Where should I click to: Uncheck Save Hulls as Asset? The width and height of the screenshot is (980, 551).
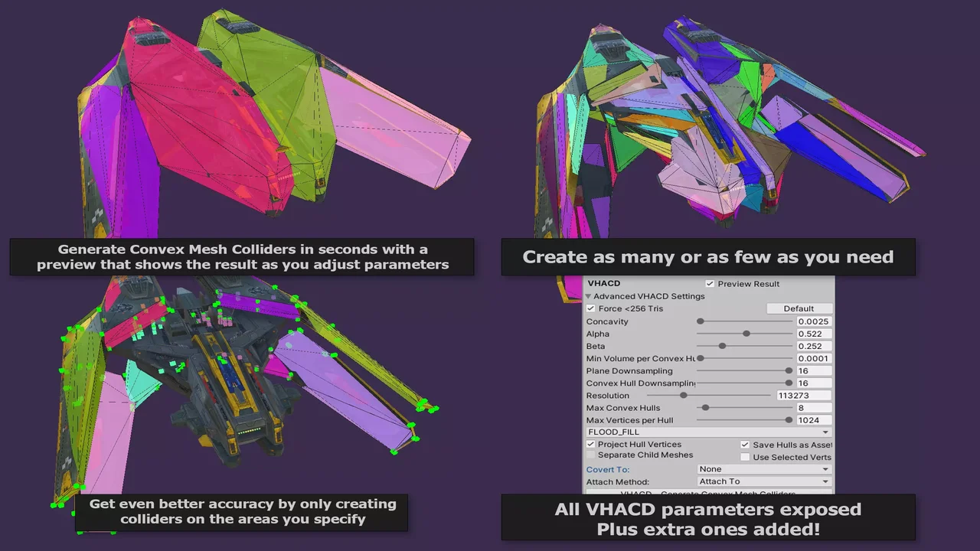[x=745, y=445]
